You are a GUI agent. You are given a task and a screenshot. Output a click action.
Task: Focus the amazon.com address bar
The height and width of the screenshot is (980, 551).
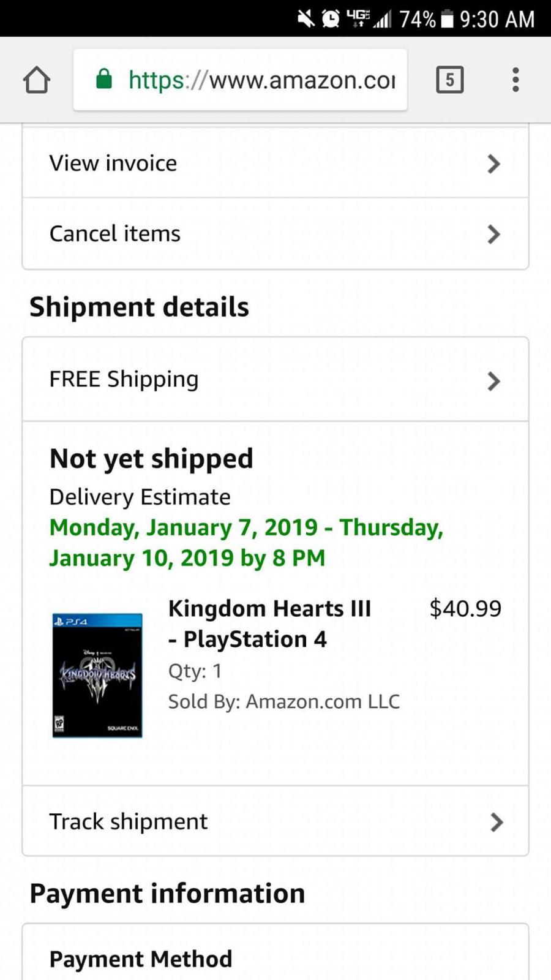pyautogui.click(x=261, y=80)
